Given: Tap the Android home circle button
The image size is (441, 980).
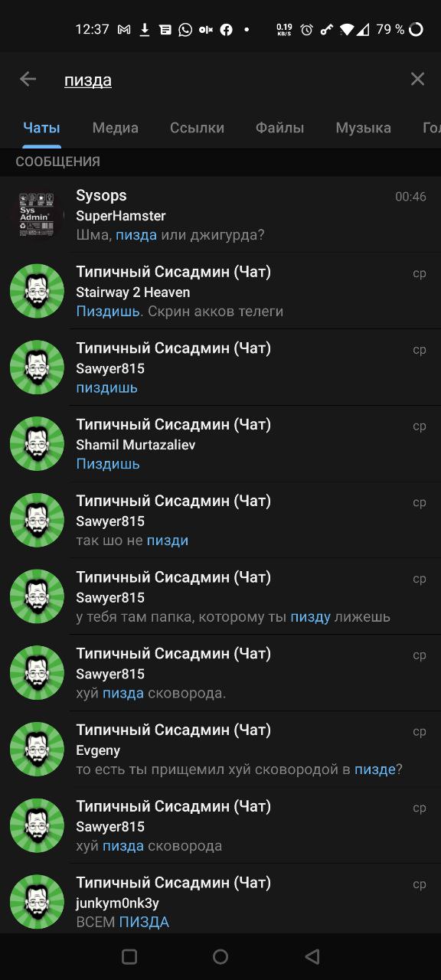Looking at the screenshot, I should pyautogui.click(x=220, y=956).
